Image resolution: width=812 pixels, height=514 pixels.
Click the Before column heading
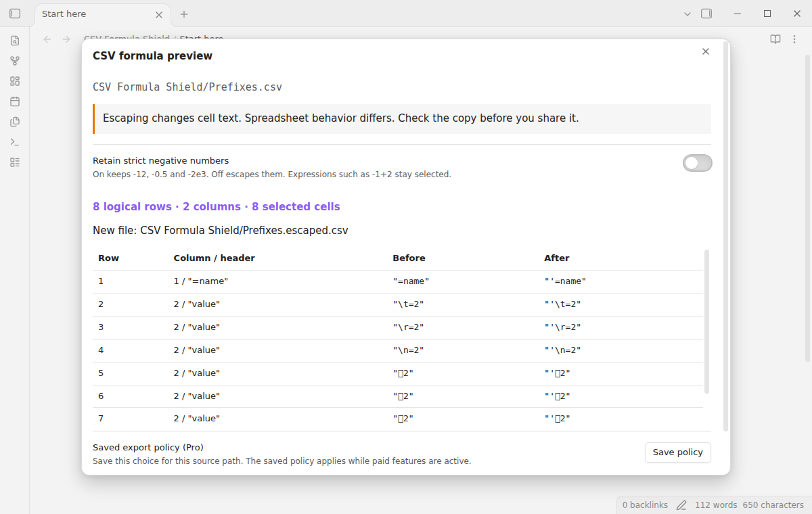click(x=409, y=258)
